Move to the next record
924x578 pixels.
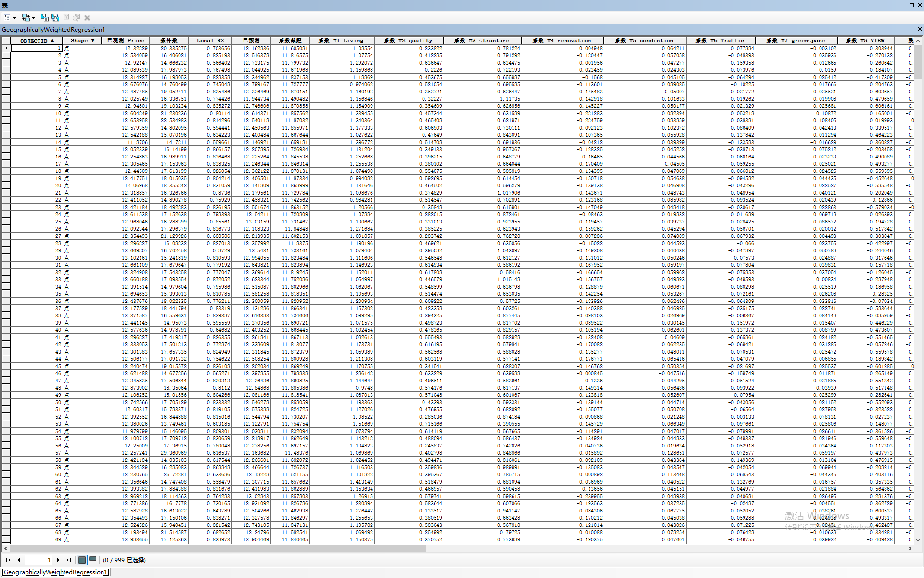[58, 560]
